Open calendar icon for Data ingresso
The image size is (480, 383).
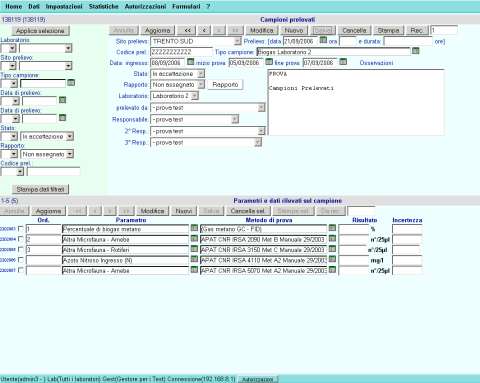point(190,62)
